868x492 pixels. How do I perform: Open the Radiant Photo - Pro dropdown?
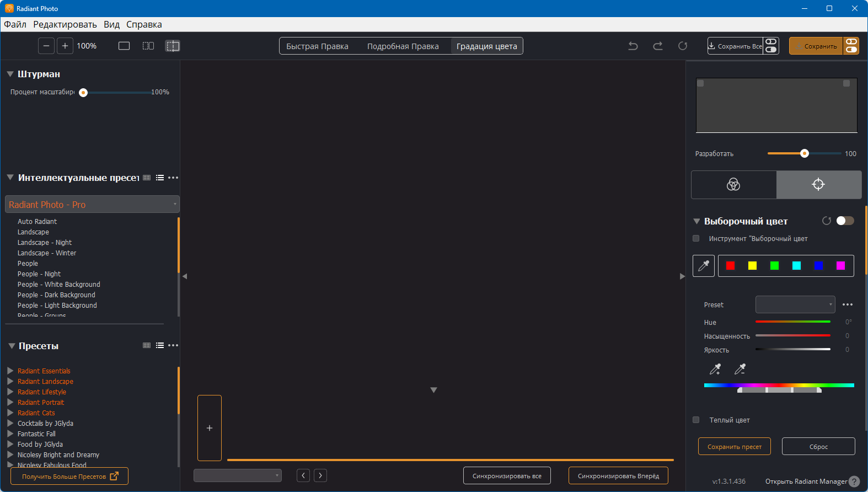point(92,205)
